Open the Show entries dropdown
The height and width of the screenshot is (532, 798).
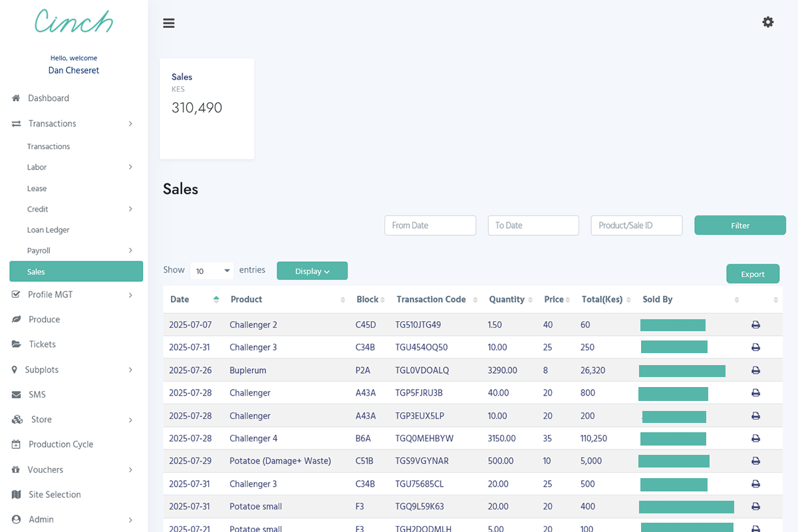click(x=211, y=271)
